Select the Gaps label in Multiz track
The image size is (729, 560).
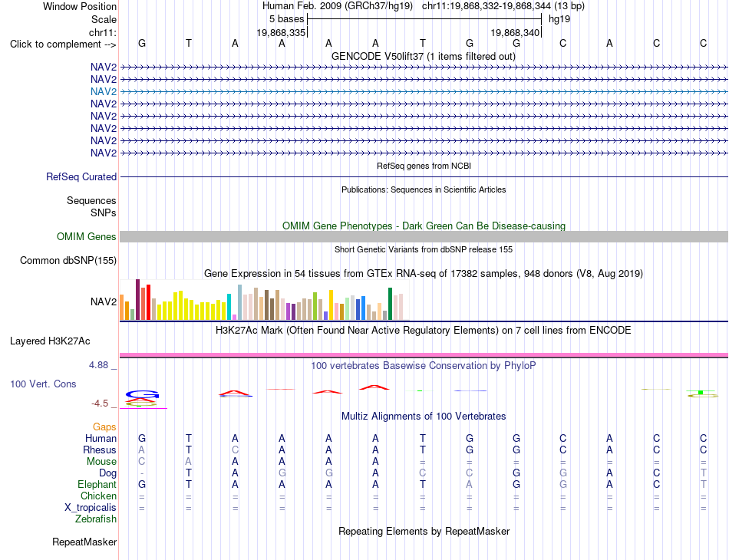pos(104,427)
